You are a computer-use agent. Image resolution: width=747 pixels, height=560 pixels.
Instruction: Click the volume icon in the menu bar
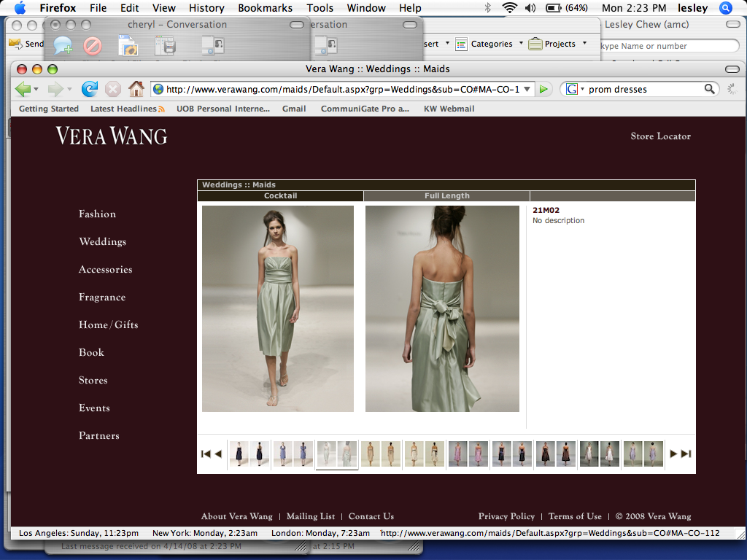coord(530,8)
